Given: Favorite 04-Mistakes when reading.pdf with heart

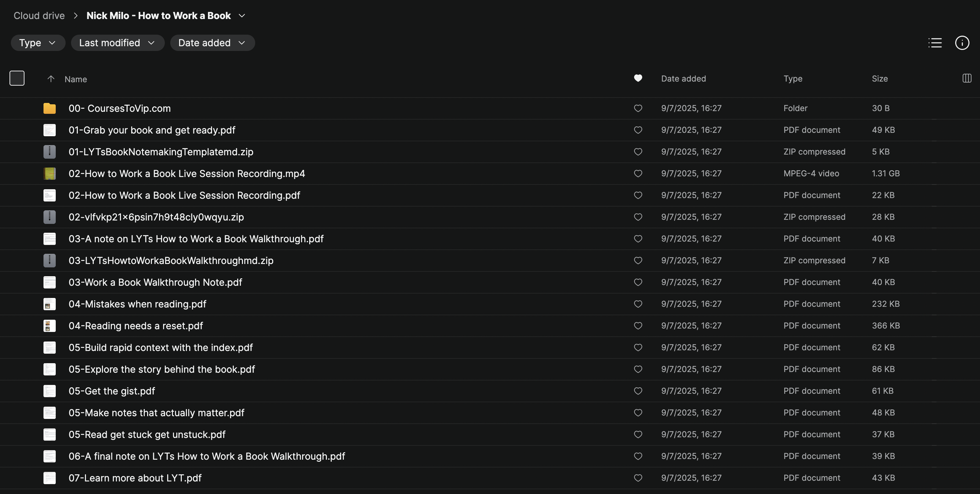Looking at the screenshot, I should 638,304.
